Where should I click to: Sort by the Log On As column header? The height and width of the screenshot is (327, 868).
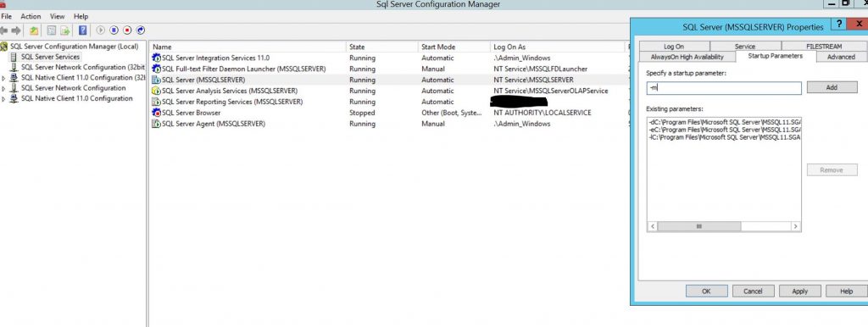(x=559, y=47)
